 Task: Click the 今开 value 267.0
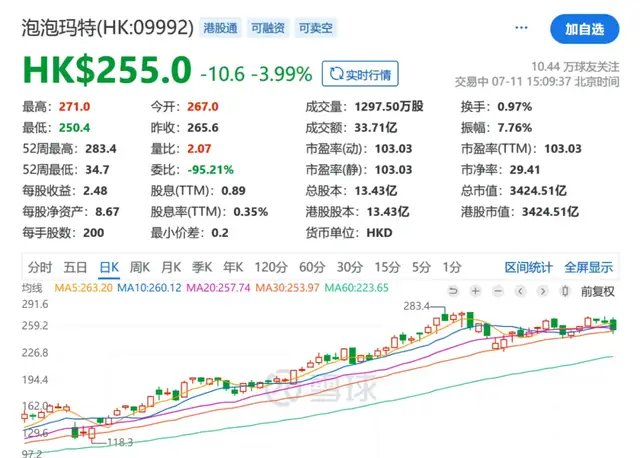click(203, 107)
